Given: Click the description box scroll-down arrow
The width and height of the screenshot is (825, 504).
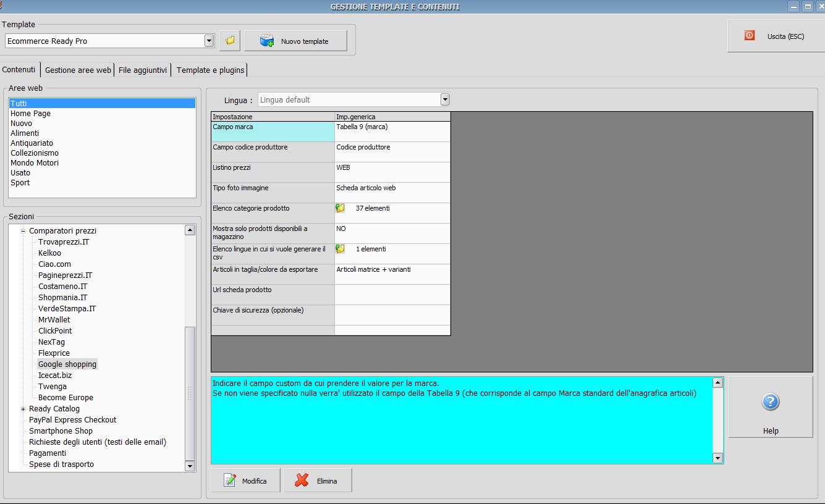Looking at the screenshot, I should coord(717,458).
